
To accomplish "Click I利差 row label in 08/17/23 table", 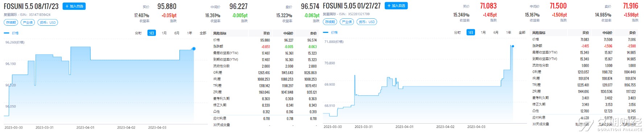I will coord(217,79).
